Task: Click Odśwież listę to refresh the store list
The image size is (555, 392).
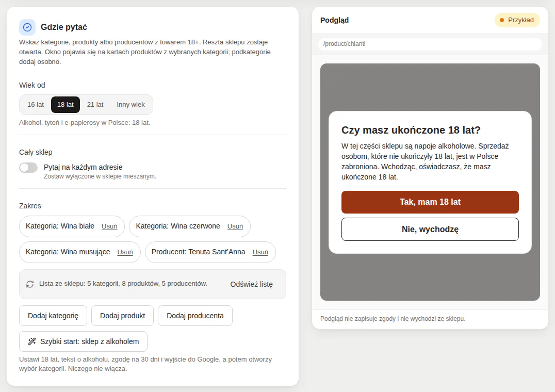Action: [251, 284]
